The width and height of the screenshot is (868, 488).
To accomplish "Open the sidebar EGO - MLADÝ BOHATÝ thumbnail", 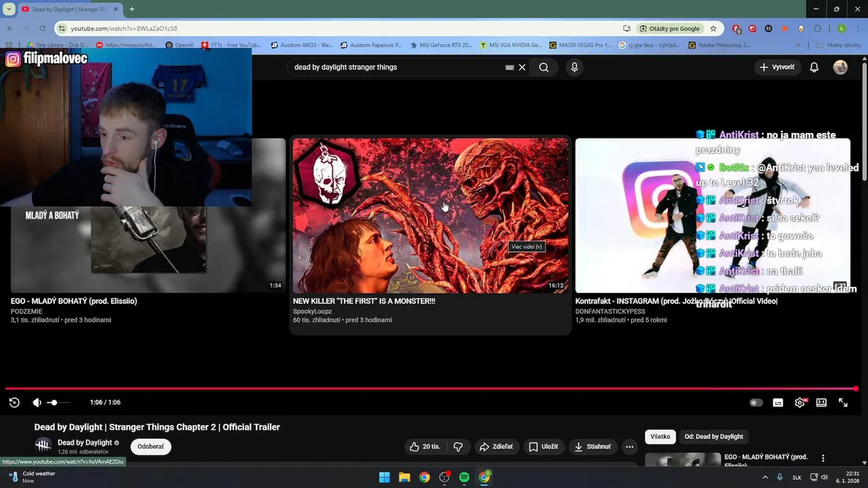I will click(x=683, y=460).
